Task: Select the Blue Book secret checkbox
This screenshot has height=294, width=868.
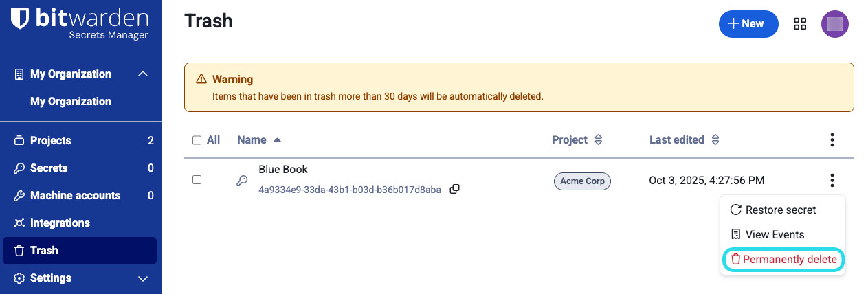Action: 197,180
